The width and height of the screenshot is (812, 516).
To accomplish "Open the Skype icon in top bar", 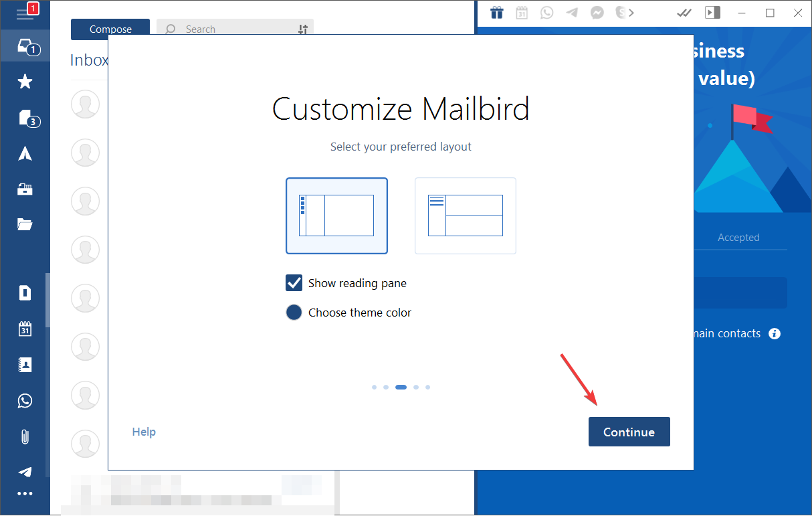I will coord(621,12).
